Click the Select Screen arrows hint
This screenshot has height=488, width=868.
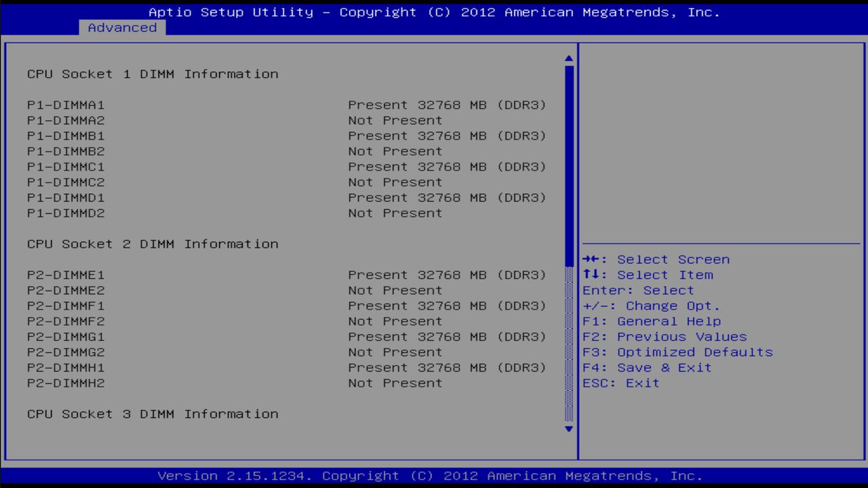[656, 260]
